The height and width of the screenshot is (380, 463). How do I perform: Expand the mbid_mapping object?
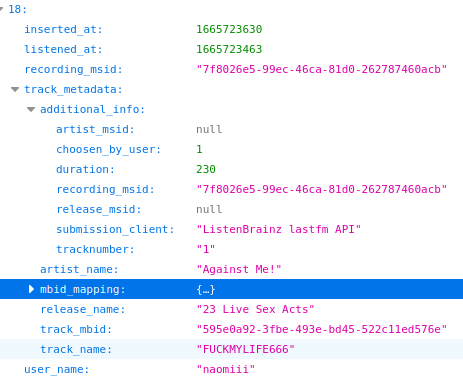click(x=31, y=289)
